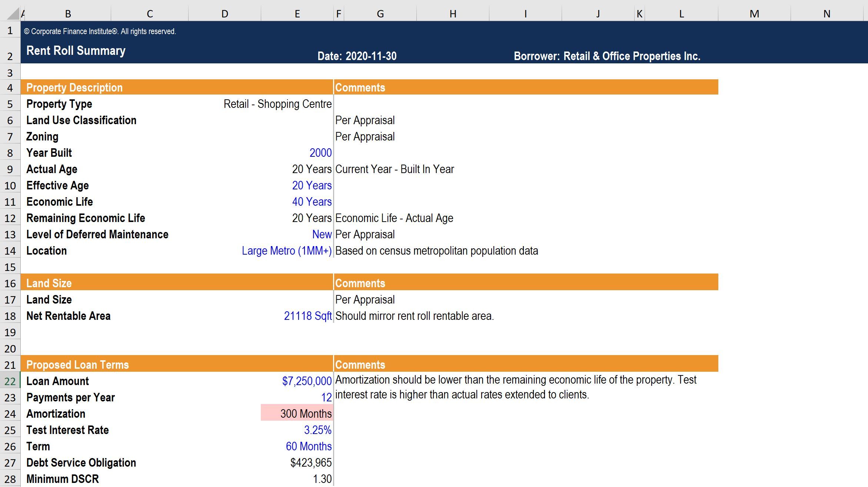Select column B header
Viewport: 868px width, 487px height.
pos(68,14)
